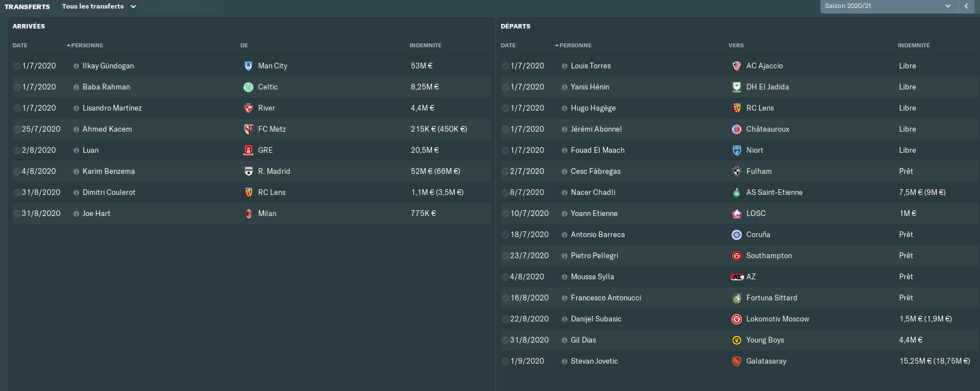
Task: Select the 52M € (66M €) fee cell
Action: coord(435,172)
